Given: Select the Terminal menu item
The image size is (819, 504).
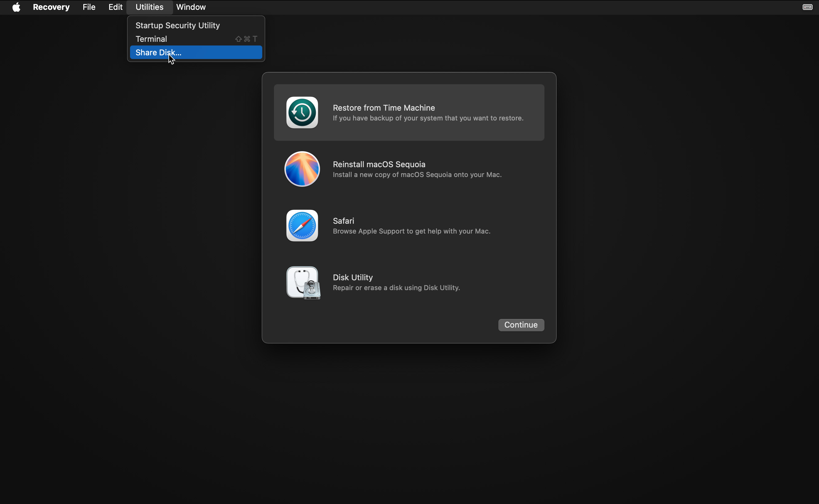Looking at the screenshot, I should 151,39.
